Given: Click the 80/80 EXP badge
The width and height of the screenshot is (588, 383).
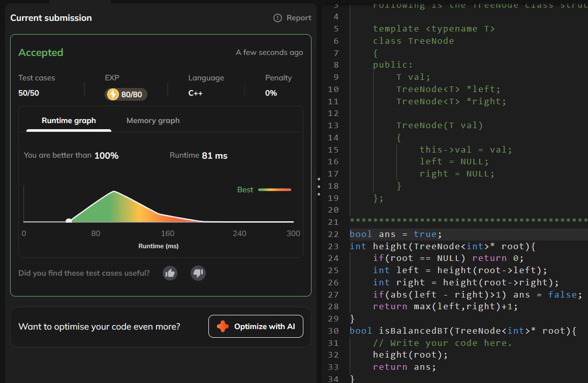Looking at the screenshot, I should coord(126,94).
